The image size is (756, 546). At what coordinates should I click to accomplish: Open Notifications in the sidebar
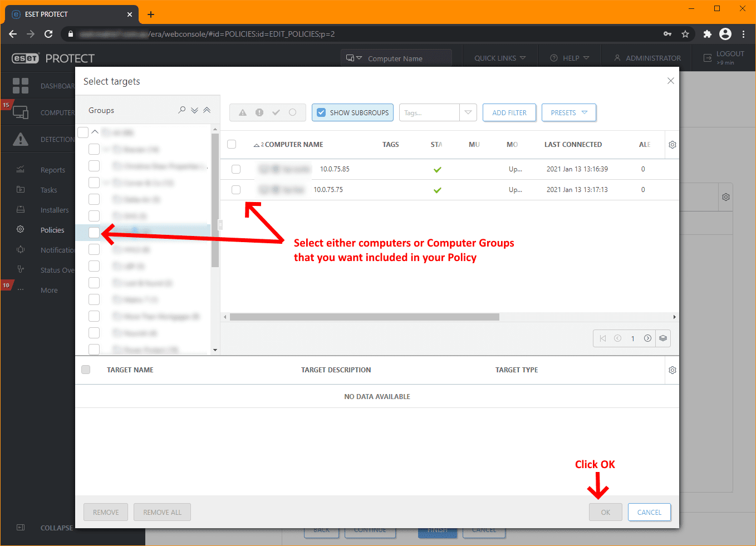(x=57, y=250)
